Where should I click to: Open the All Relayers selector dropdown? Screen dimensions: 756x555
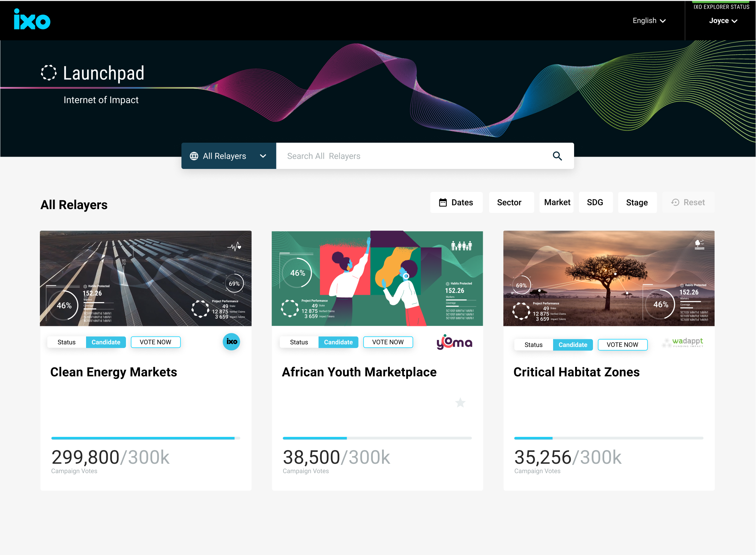coord(228,156)
